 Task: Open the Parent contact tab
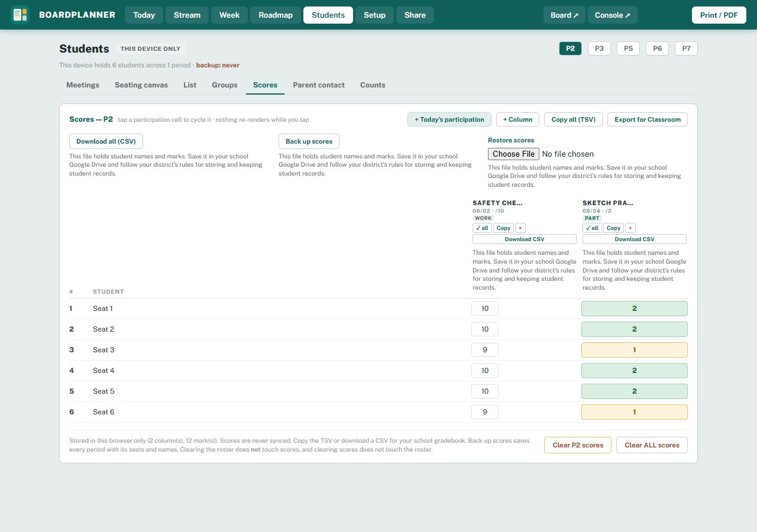click(x=319, y=85)
